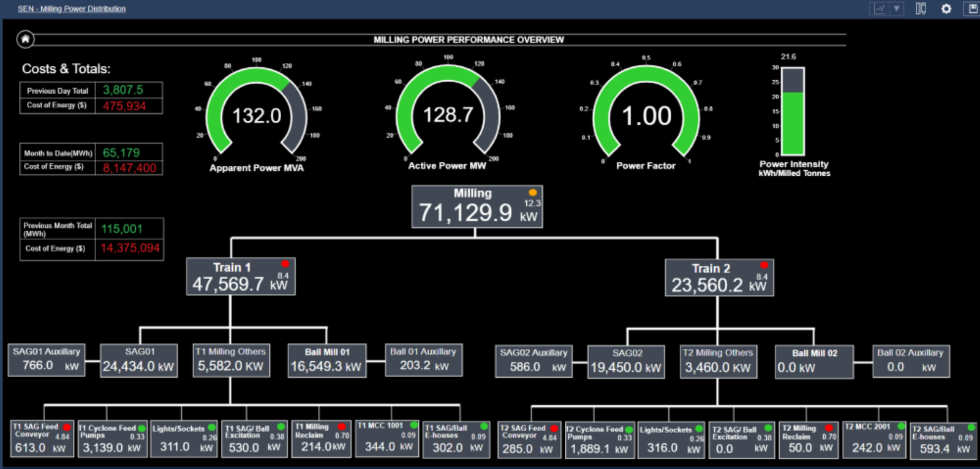Click the Power Intensity vertical bar gauge

(793, 111)
